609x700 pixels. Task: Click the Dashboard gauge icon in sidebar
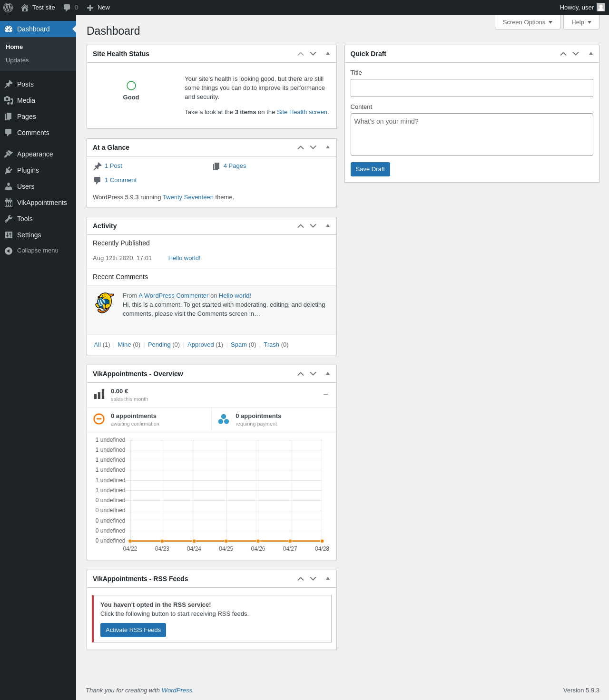(x=9, y=29)
